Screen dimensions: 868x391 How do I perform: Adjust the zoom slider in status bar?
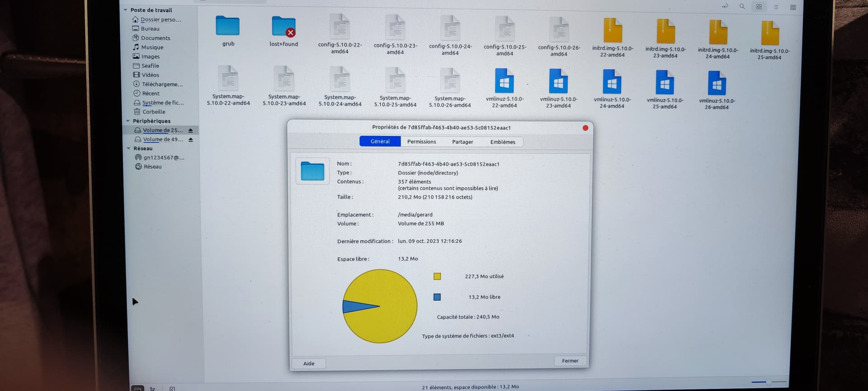[769, 382]
